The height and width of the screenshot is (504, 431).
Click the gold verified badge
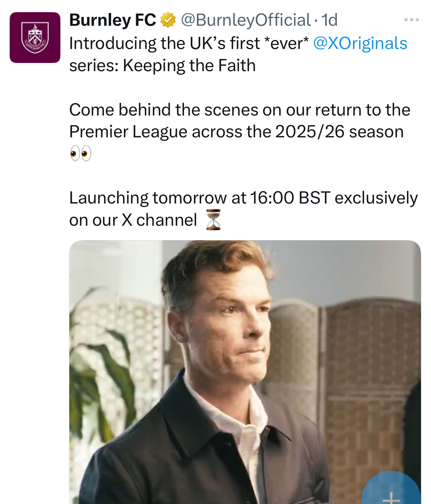point(168,20)
